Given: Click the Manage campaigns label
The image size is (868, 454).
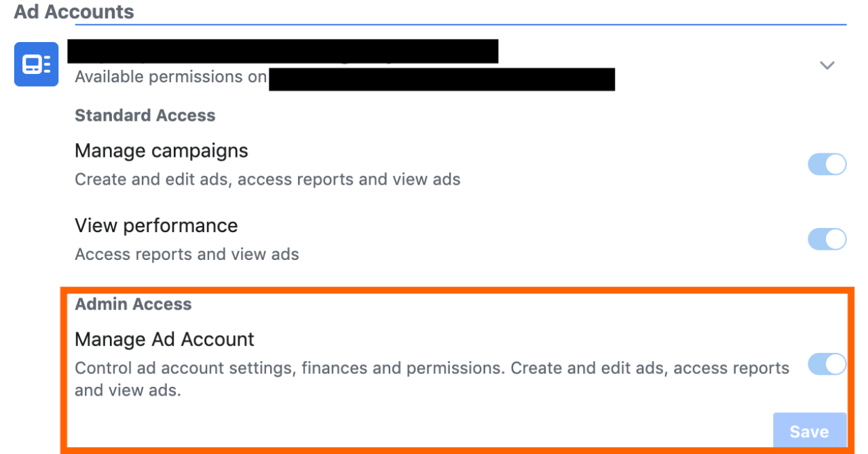Looking at the screenshot, I should tap(162, 151).
